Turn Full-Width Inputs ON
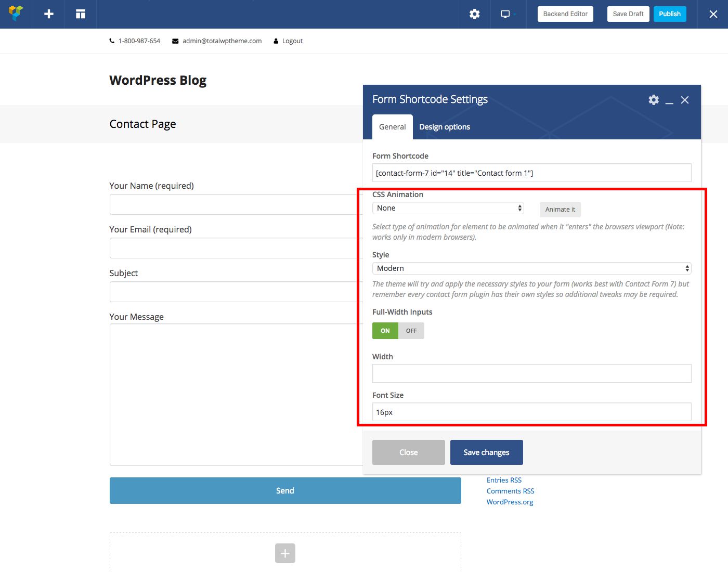This screenshot has width=728, height=572. [x=385, y=331]
